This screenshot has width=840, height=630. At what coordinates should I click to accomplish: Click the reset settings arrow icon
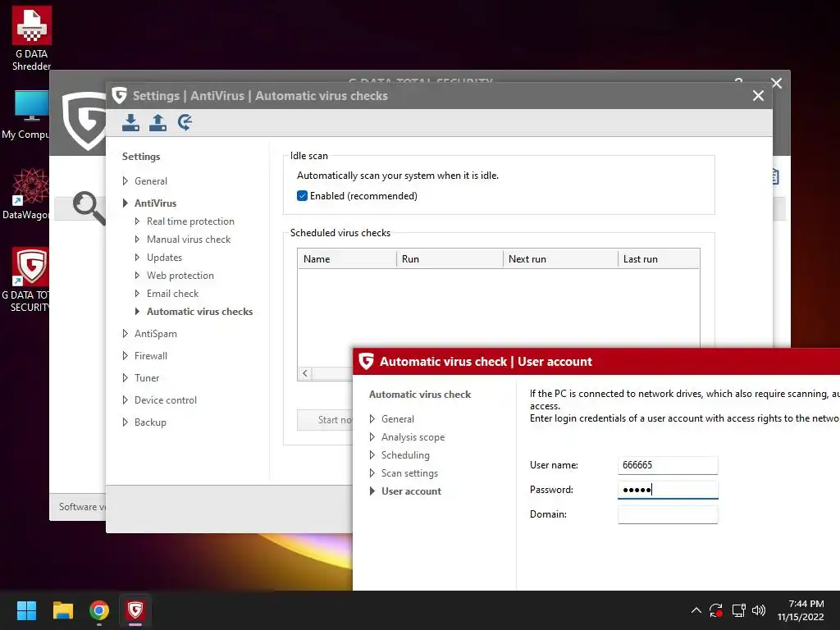185,123
